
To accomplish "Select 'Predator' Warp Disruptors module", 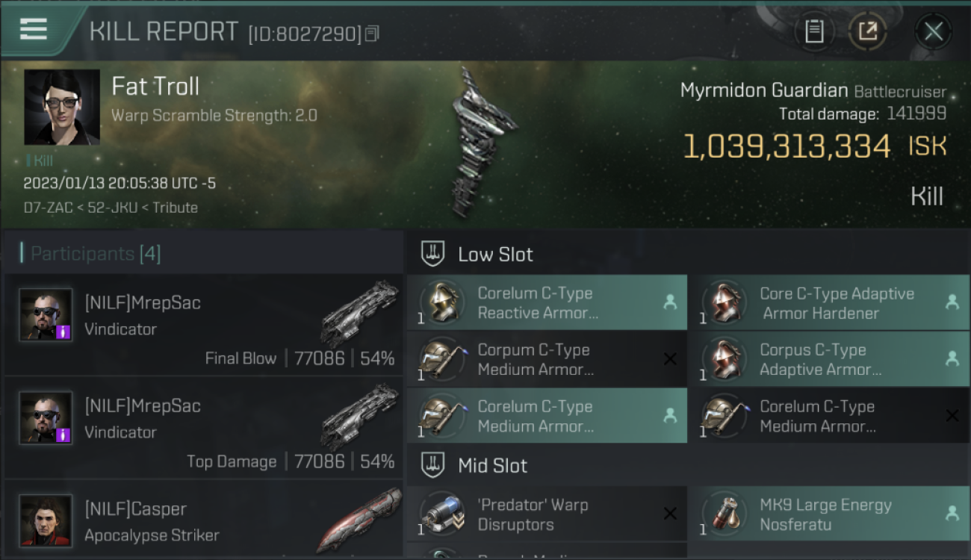I will click(x=547, y=514).
